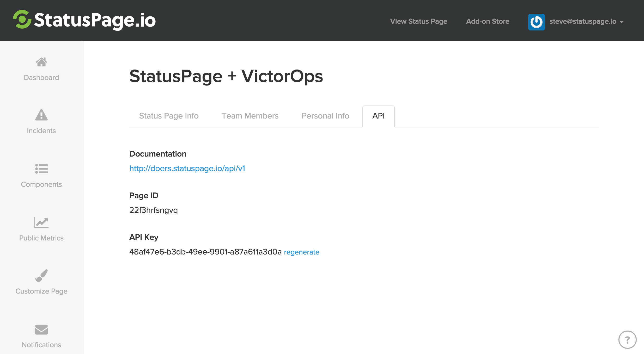The height and width of the screenshot is (354, 644).
Task: Open the Notifications envelope icon
Action: (x=41, y=330)
